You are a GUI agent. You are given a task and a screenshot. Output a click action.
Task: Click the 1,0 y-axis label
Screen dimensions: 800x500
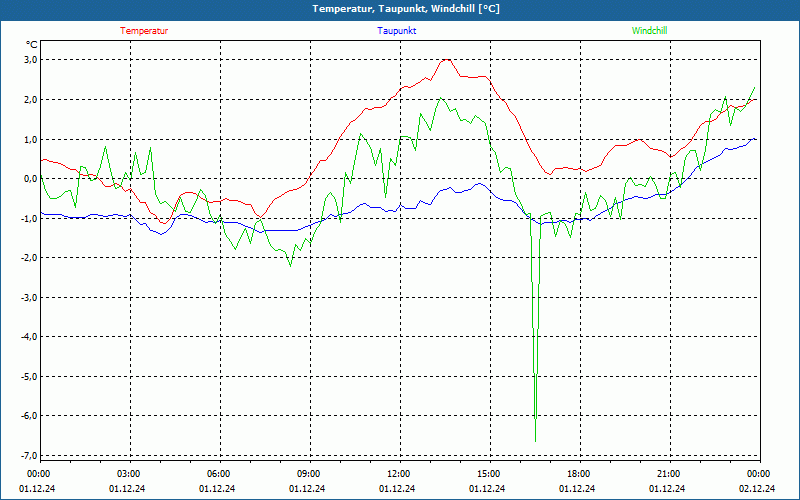[x=31, y=139]
